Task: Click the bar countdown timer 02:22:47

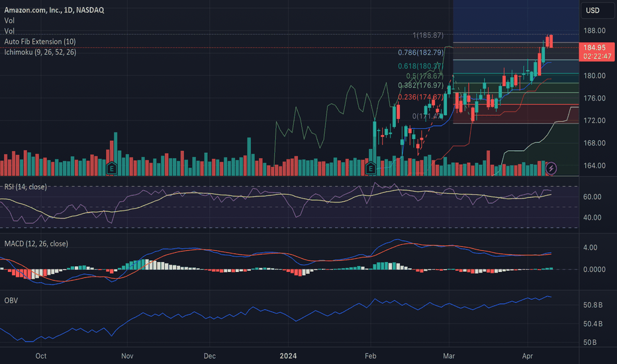Action: tap(597, 56)
